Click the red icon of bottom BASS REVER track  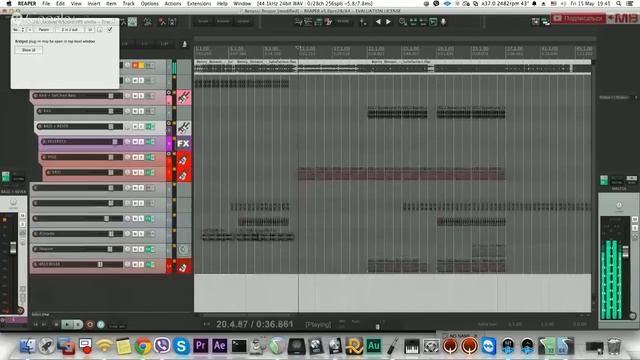tap(184, 267)
